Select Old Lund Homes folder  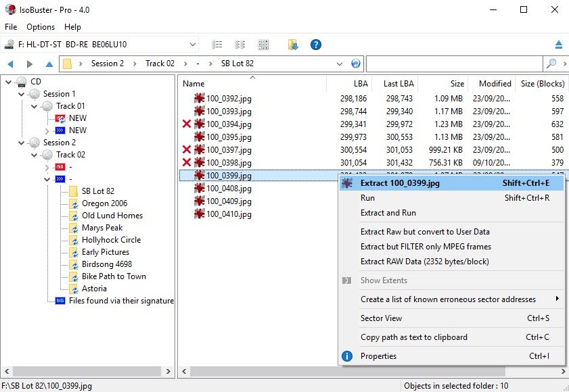click(x=112, y=216)
